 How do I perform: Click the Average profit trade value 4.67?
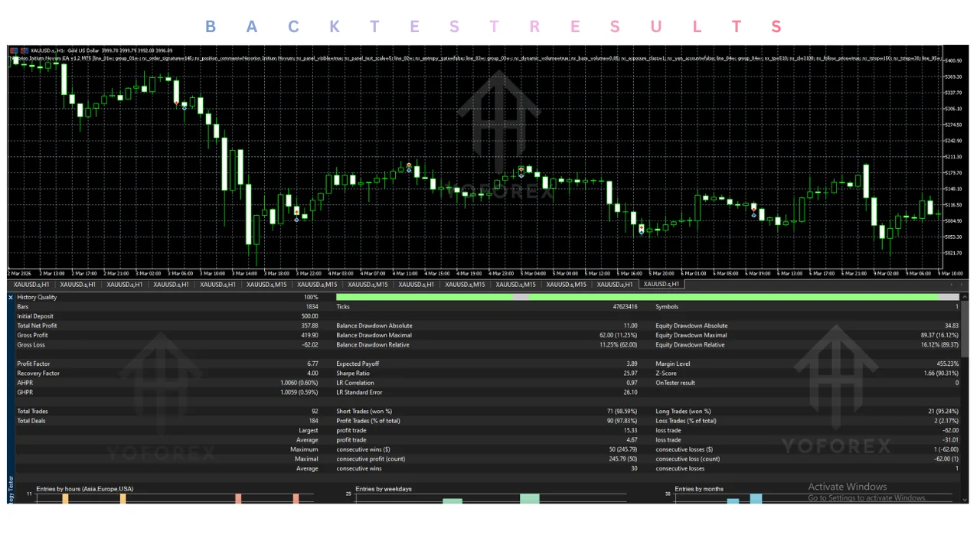pos(632,440)
